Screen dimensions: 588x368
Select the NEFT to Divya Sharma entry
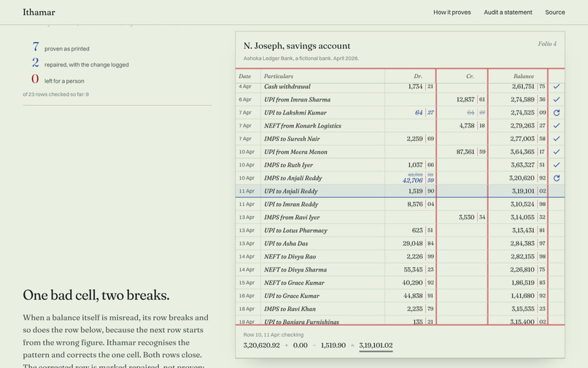400,269
